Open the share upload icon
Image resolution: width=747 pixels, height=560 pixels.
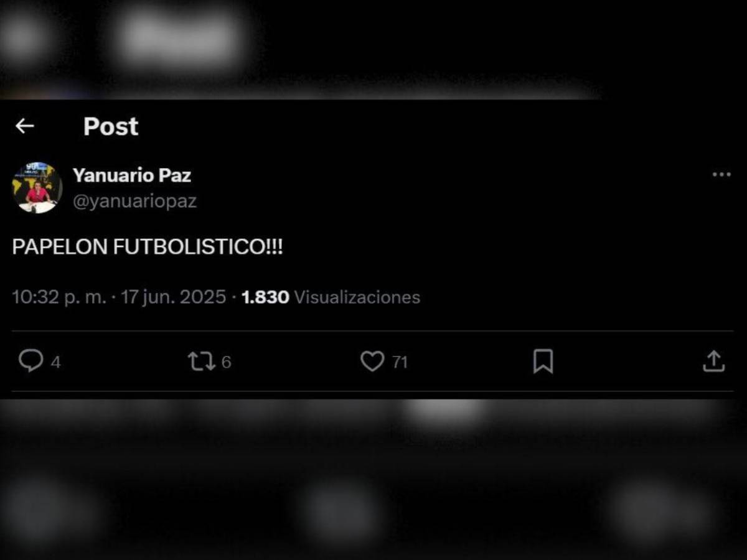pyautogui.click(x=714, y=361)
